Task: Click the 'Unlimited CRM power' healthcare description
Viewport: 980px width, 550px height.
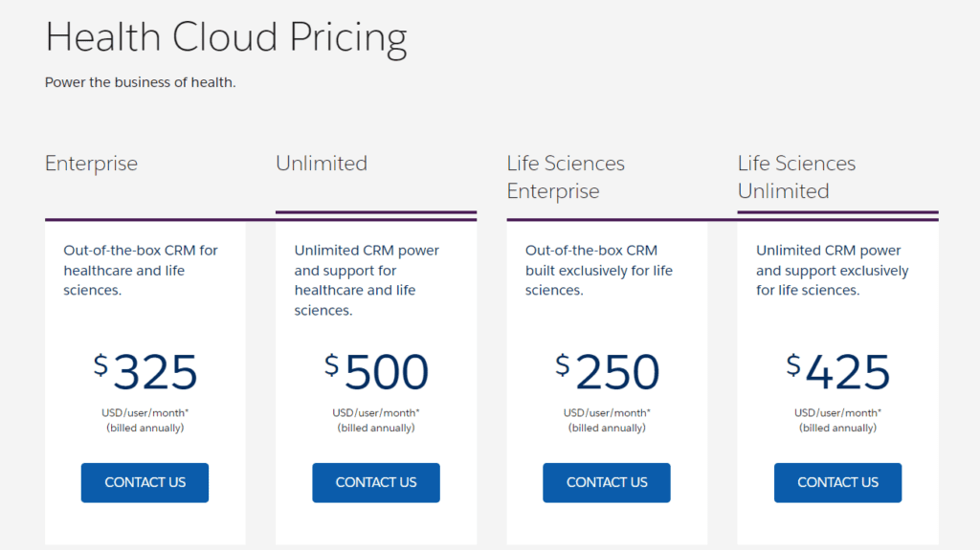Action: 367,280
